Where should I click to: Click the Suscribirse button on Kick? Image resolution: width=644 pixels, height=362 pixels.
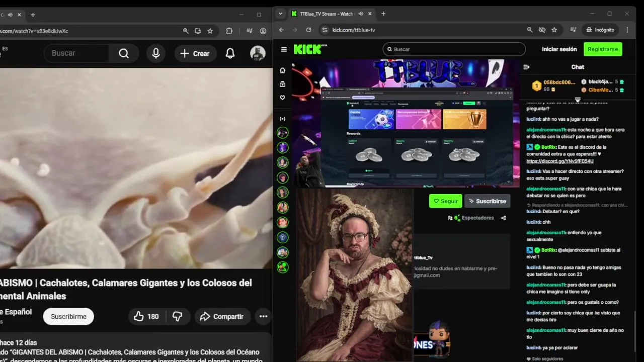487,201
